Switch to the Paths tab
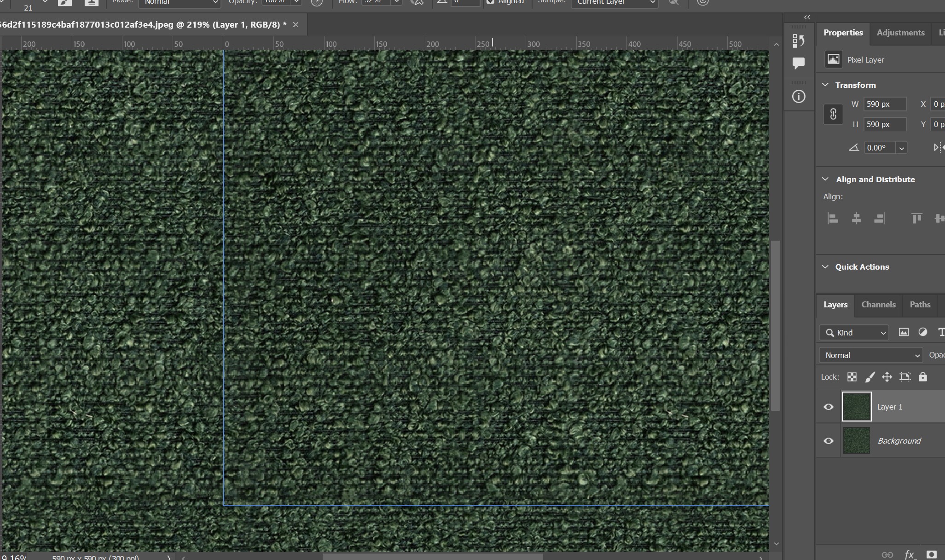Viewport: 945px width, 560px height. [x=920, y=305]
